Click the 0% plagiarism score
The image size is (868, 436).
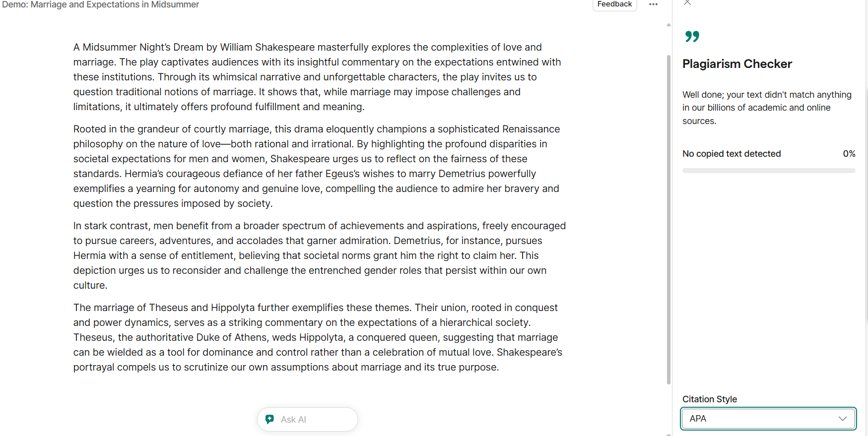coord(849,154)
